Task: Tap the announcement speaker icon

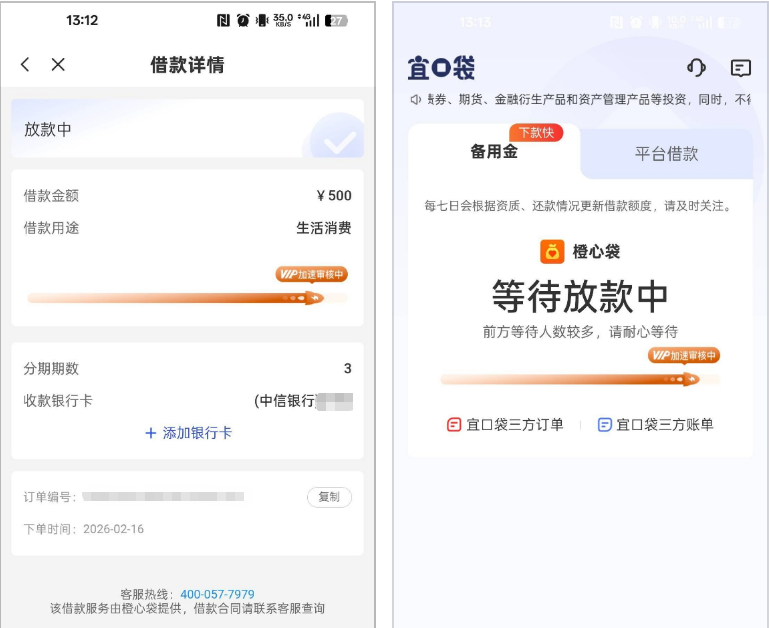Action: coord(415,100)
